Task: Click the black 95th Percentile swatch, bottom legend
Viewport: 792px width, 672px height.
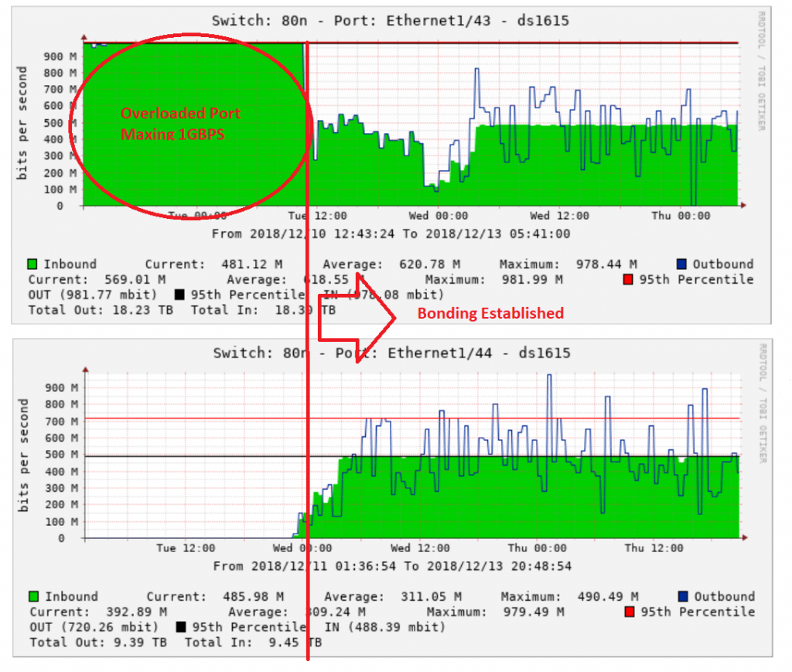Action: click(x=181, y=626)
